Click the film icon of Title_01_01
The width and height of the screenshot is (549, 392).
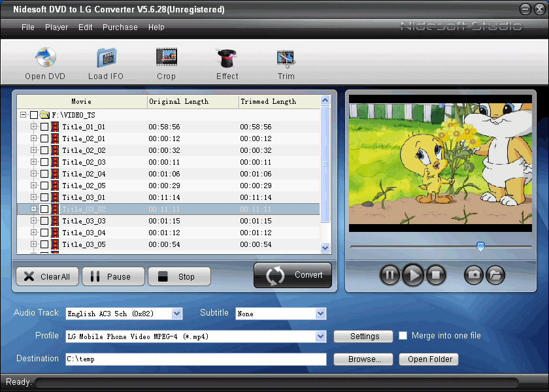[x=55, y=127]
